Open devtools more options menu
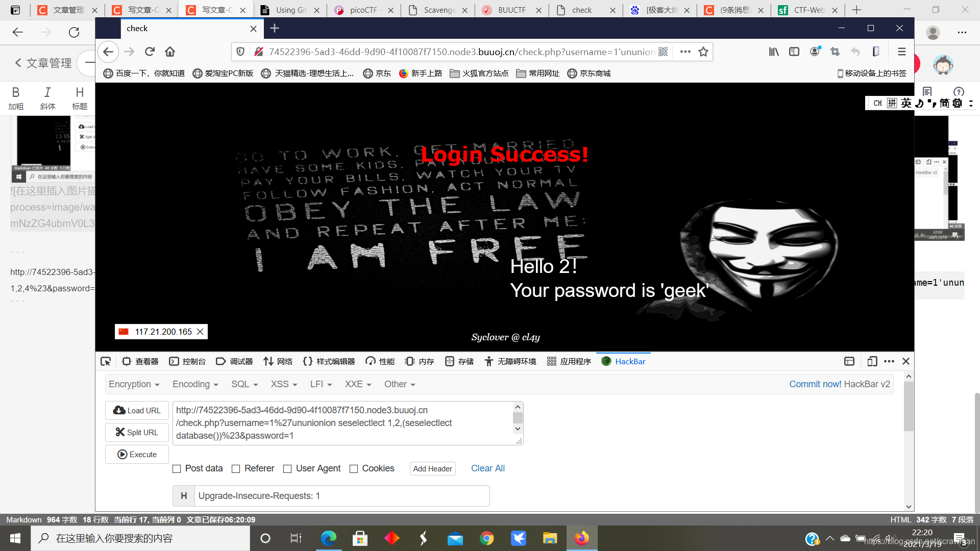Viewport: 980px width, 551px height. tap(889, 361)
